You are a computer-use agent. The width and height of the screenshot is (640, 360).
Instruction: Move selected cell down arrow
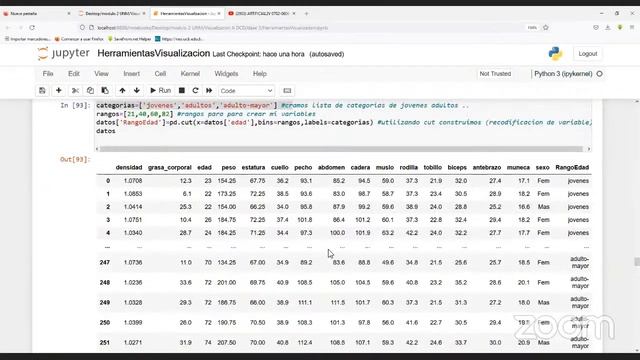point(137,91)
